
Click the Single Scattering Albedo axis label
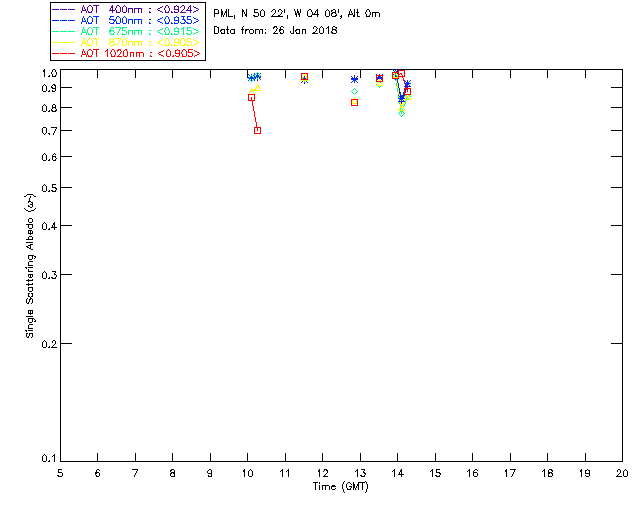[x=30, y=266]
